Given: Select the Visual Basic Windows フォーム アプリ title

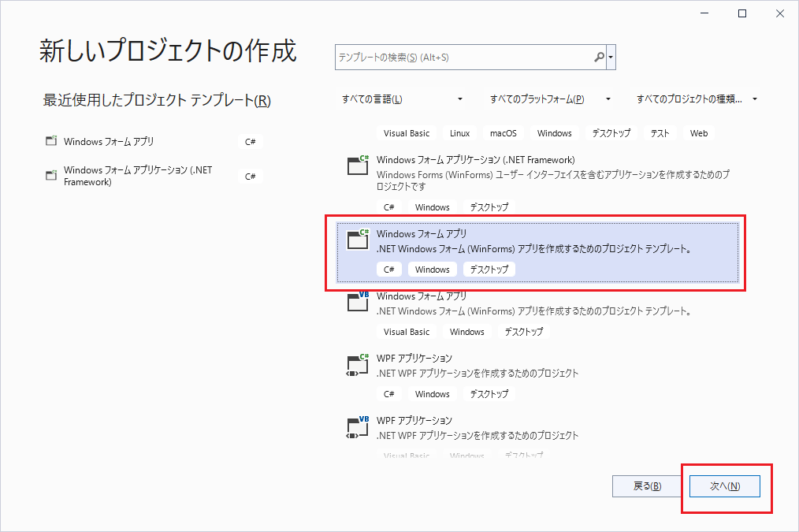Looking at the screenshot, I should pos(422,296).
